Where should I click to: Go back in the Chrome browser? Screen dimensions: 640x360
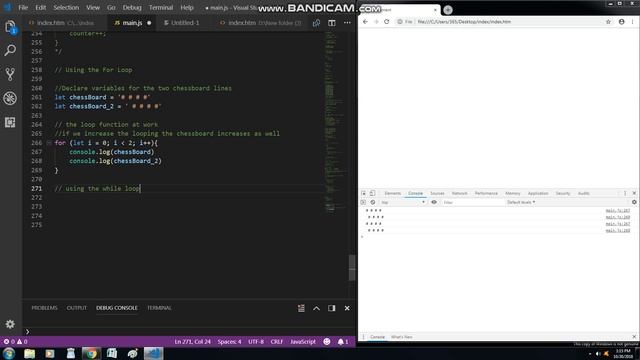365,22
